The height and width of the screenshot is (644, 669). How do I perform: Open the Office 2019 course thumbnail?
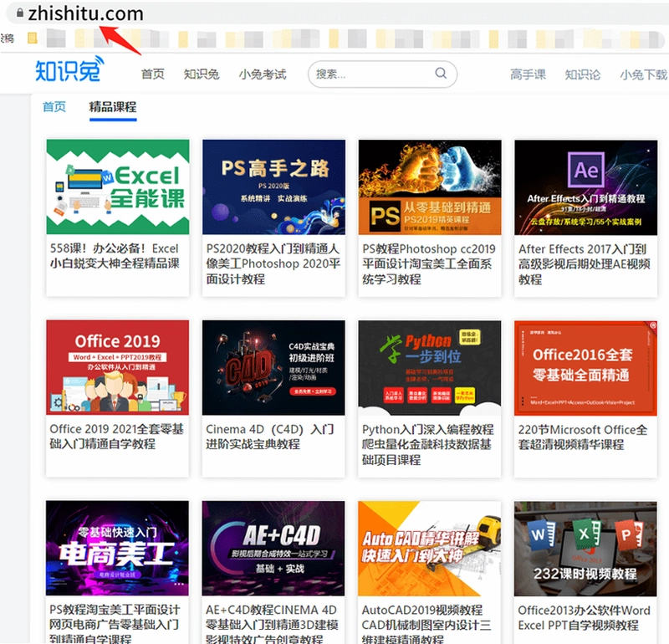click(117, 367)
